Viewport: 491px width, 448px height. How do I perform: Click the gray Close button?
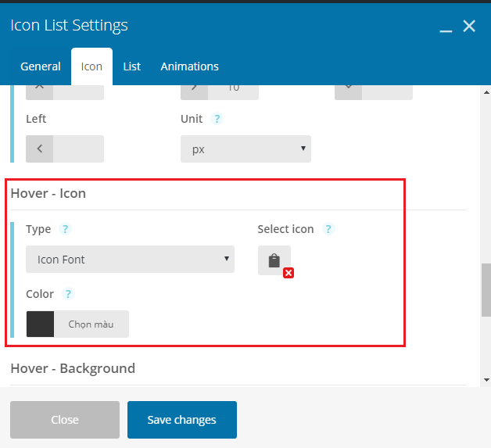[65, 420]
